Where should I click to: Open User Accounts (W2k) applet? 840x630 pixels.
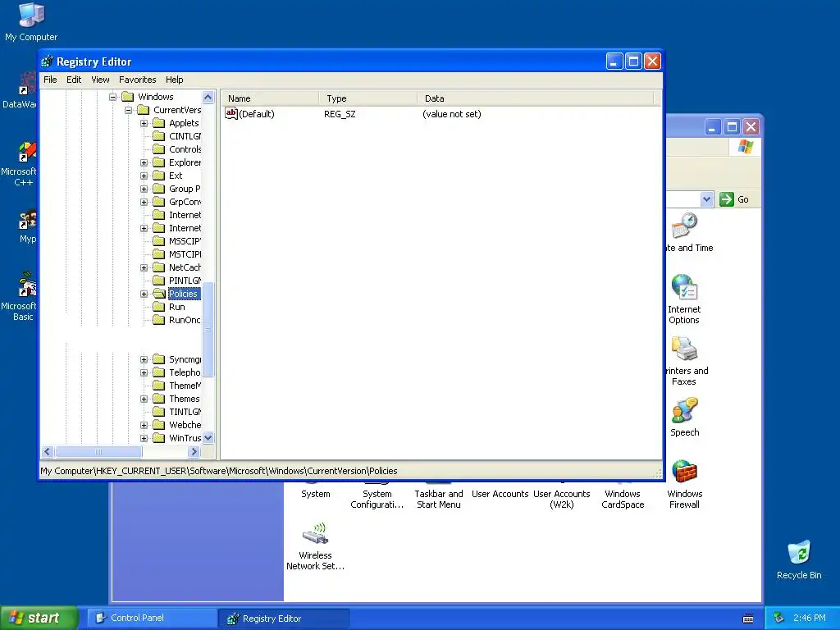(x=561, y=496)
